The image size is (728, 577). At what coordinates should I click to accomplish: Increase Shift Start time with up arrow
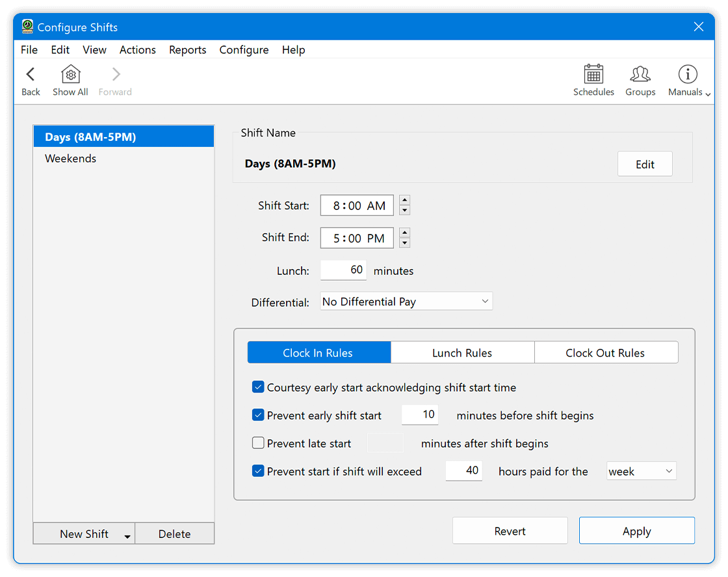(404, 200)
